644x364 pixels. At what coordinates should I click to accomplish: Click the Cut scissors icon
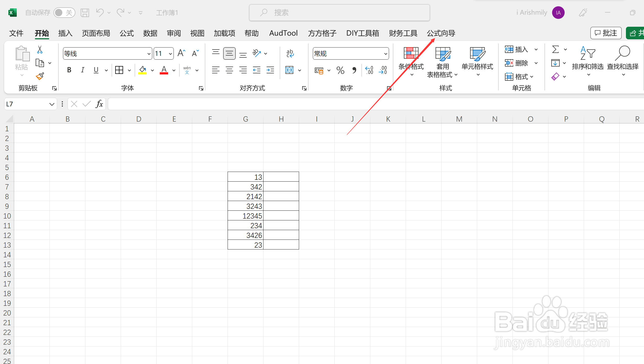(x=40, y=50)
